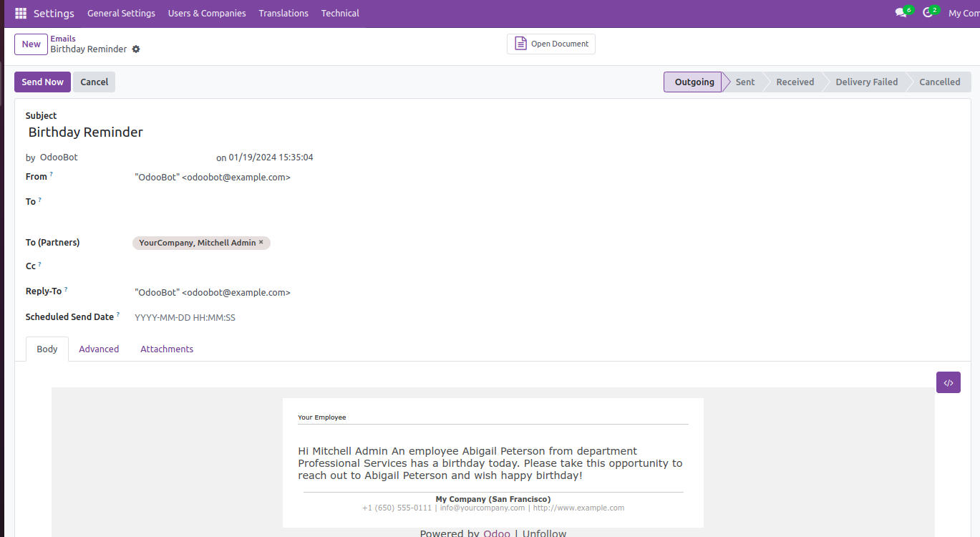
Task: Switch to the Advanced tab
Action: tap(99, 349)
